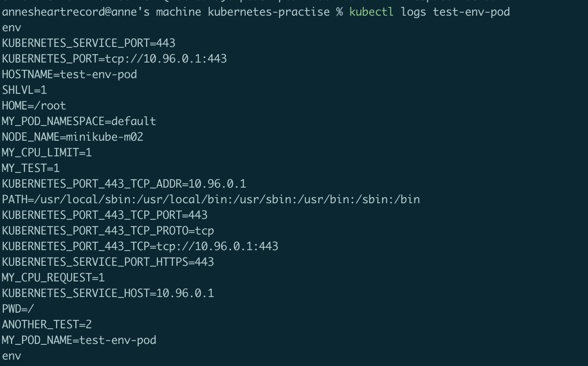This screenshot has width=588, height=366.
Task: Click the KUBERNETES_SERVICE_HOST=10.96.0.1 line
Action: point(108,293)
